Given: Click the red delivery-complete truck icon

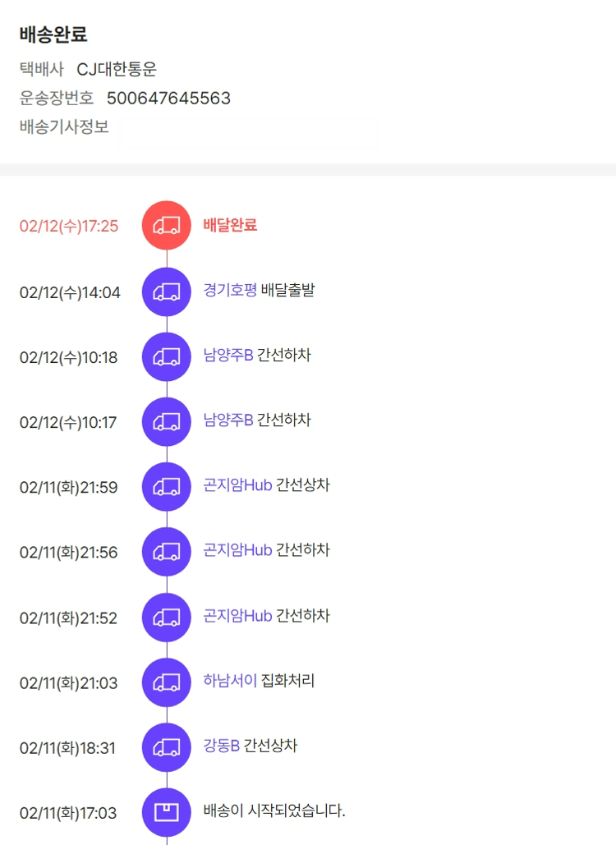Looking at the screenshot, I should pyautogui.click(x=167, y=225).
